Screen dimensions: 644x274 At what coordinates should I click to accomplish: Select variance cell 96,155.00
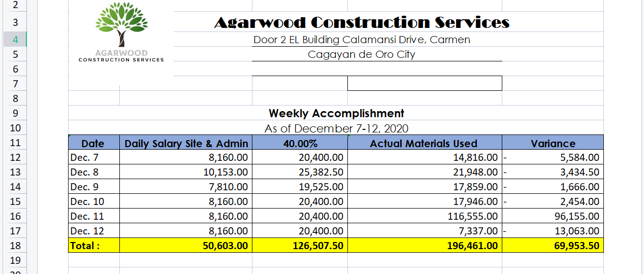(x=553, y=216)
